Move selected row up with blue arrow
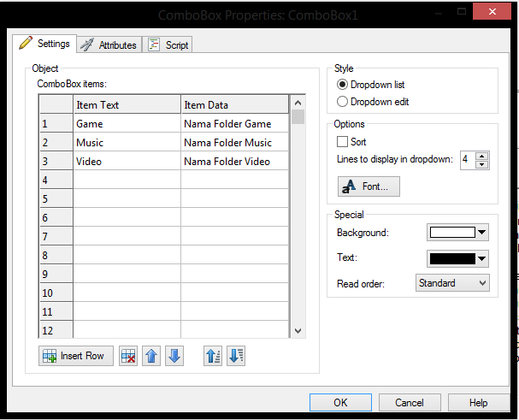The height and width of the screenshot is (420, 519). [151, 356]
